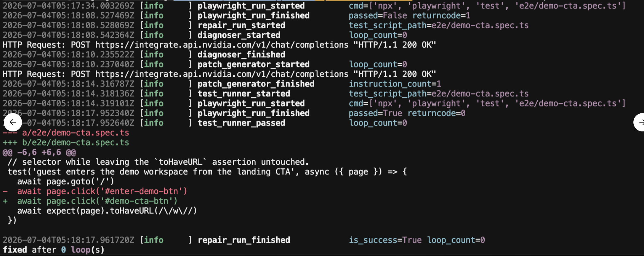This screenshot has width=644, height=256.
Task: Select 'passed=False returncode=1' value
Action: point(410,15)
